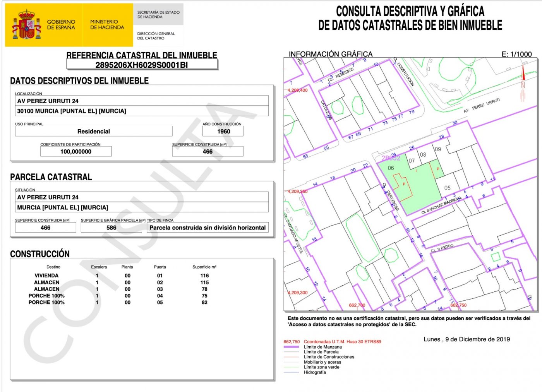Click the Superficie m² column header
This screenshot has width=542, height=392.
(204, 267)
